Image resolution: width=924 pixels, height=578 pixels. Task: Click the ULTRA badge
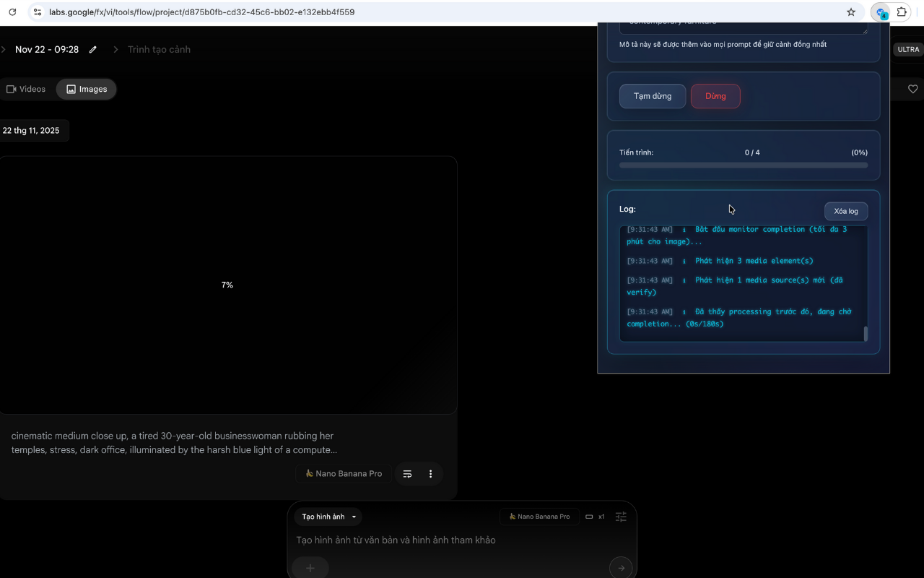[908, 50]
